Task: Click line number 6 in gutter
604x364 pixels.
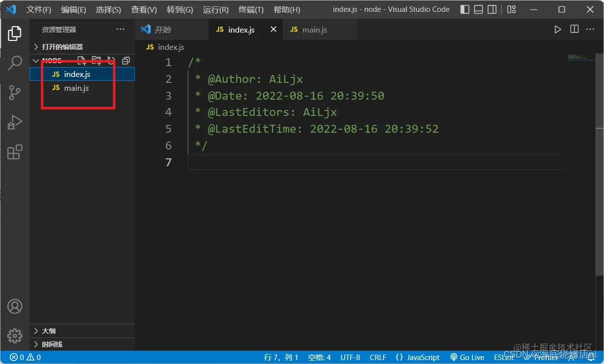Action: click(x=168, y=146)
